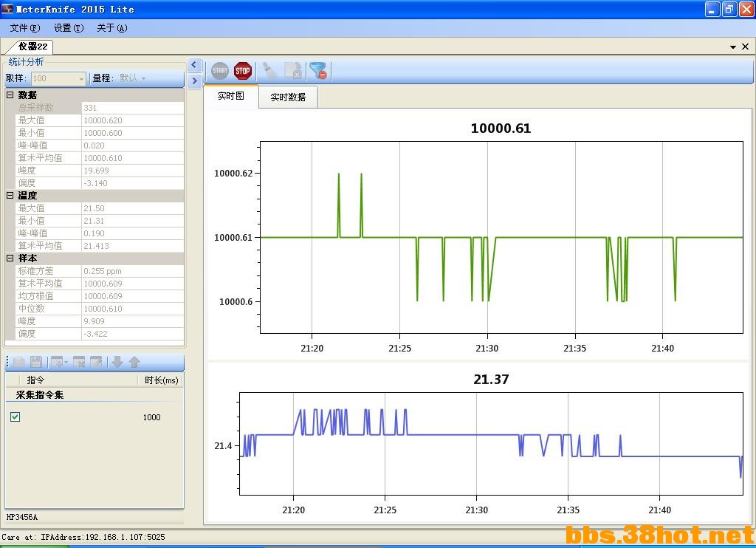This screenshot has height=548, width=756.
Task: Click the open command file icon
Action: point(19,362)
